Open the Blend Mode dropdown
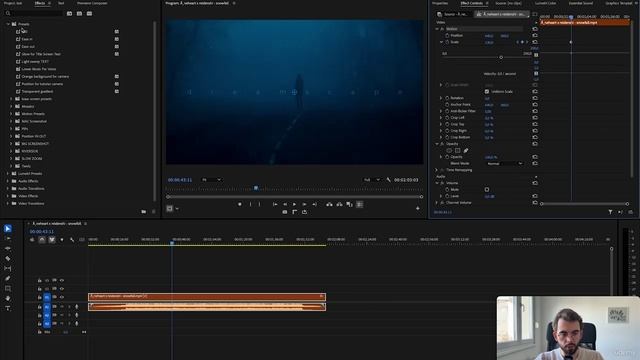 click(x=504, y=163)
